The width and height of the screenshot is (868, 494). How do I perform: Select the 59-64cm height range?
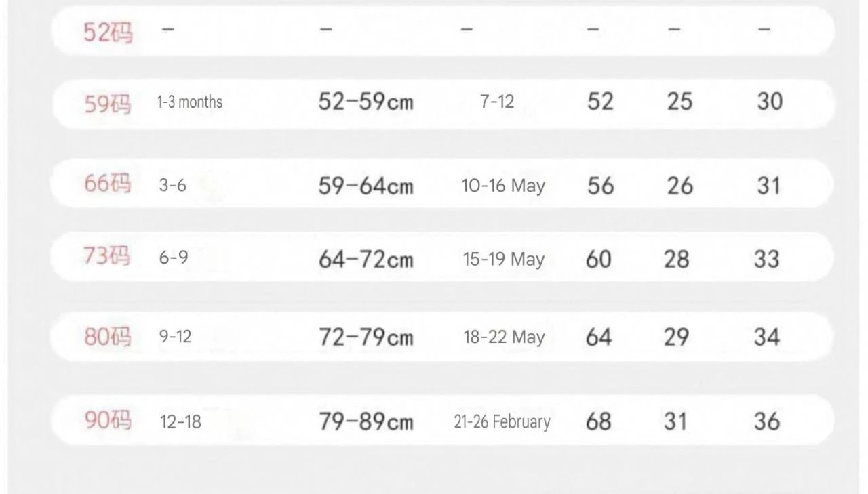tap(366, 186)
